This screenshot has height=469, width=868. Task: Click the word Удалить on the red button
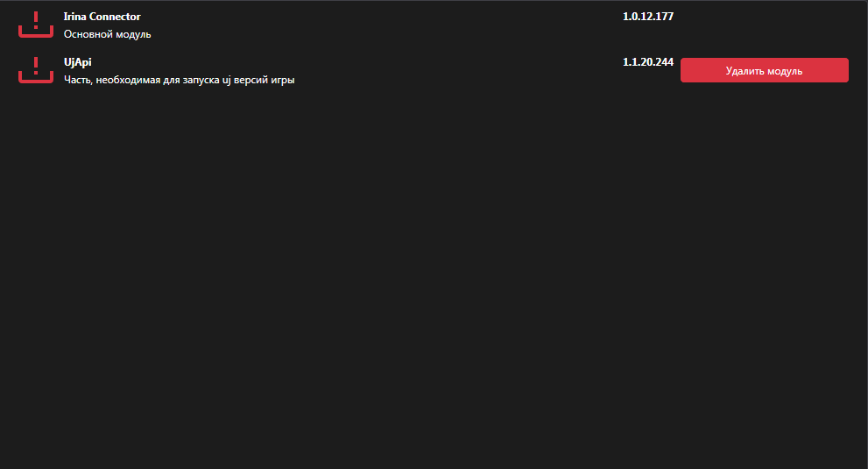click(x=745, y=71)
